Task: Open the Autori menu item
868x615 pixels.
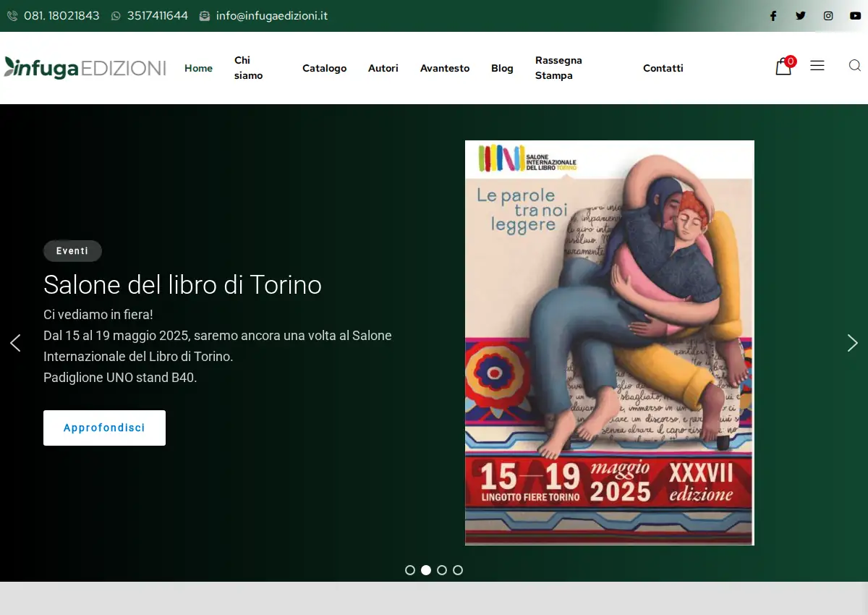Action: coord(383,68)
